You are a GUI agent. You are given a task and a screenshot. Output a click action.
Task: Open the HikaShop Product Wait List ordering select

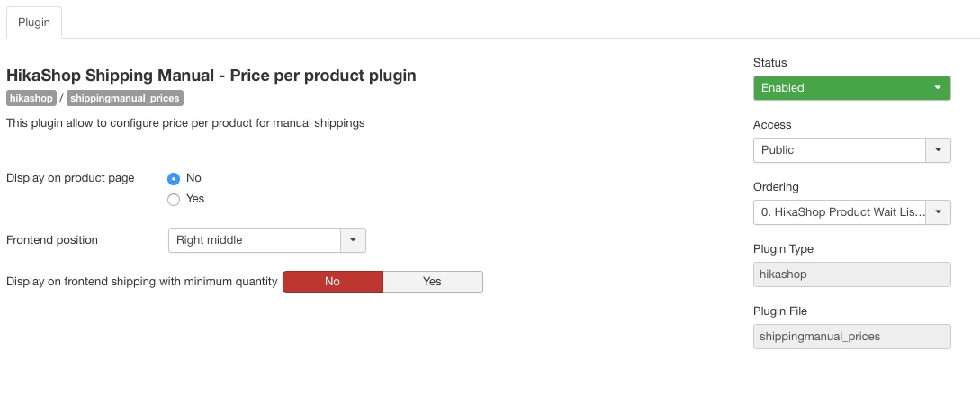coord(840,212)
